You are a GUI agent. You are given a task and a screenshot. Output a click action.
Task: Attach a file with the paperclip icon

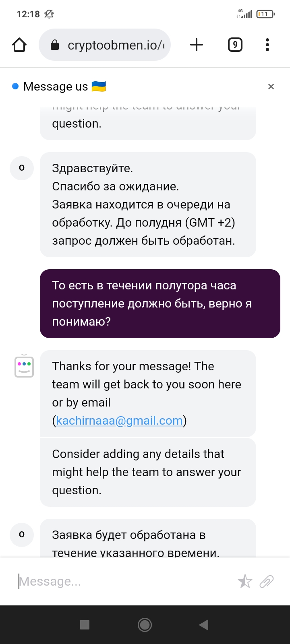tap(267, 581)
